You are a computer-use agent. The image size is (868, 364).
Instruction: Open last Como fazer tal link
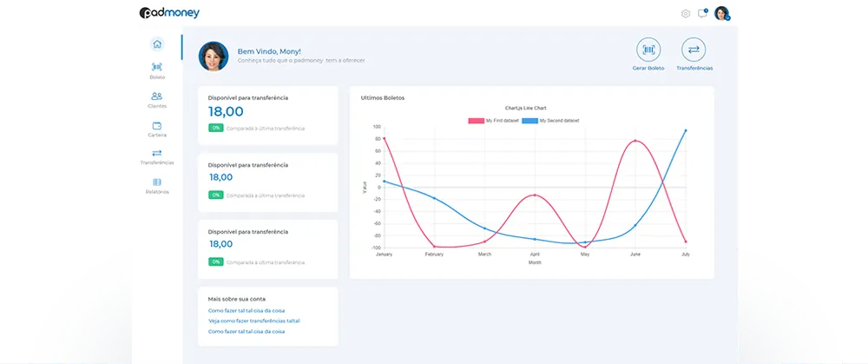coord(247,331)
